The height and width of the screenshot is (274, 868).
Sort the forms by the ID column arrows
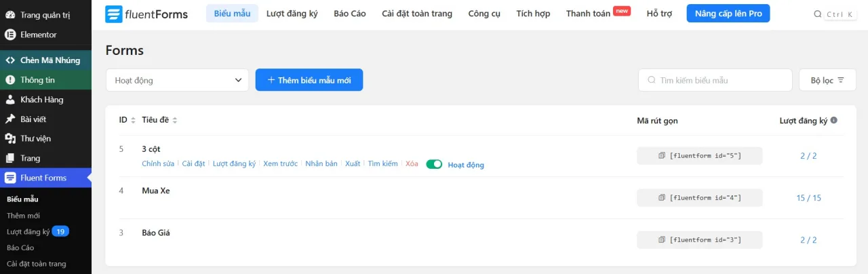point(133,121)
